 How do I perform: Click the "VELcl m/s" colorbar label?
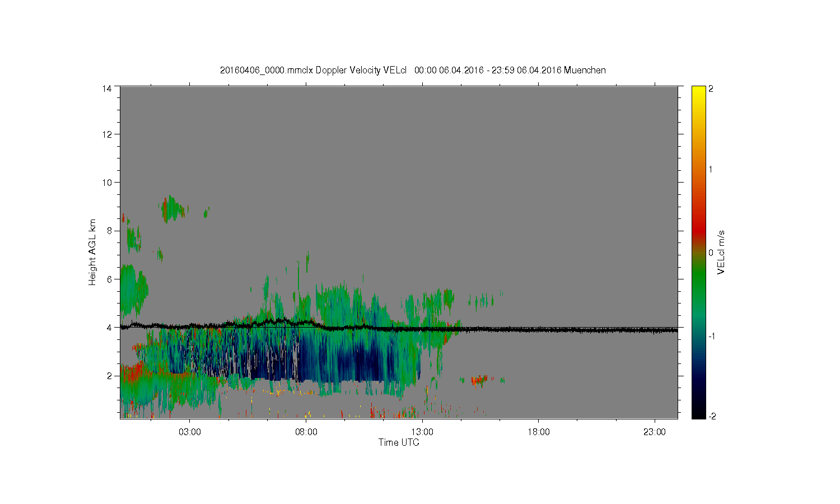(x=721, y=252)
